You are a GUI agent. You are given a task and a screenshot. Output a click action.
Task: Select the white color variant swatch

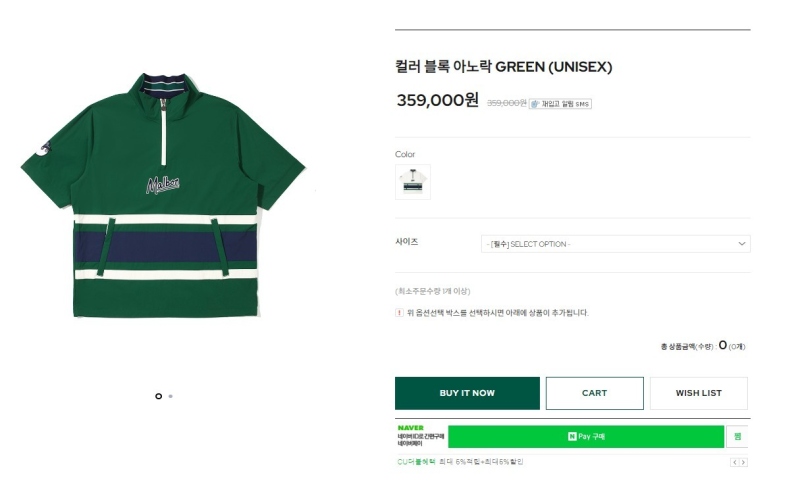pyautogui.click(x=413, y=182)
